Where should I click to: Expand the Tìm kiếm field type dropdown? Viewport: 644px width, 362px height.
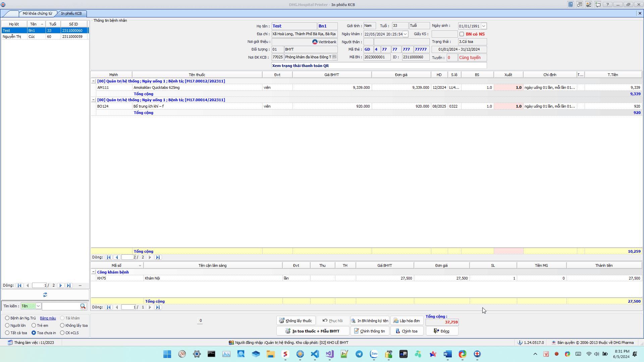point(38,306)
